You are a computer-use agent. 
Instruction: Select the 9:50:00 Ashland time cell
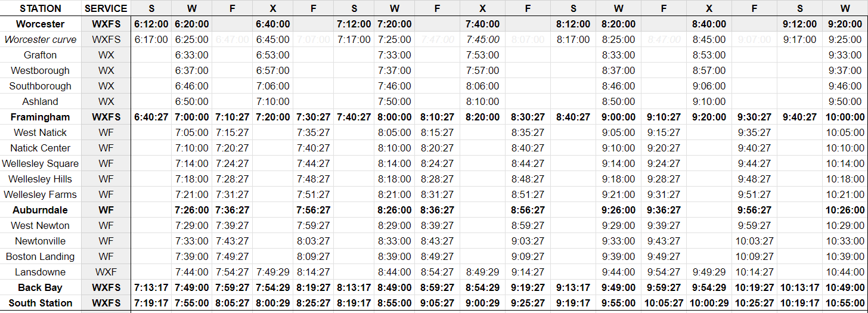click(x=845, y=101)
